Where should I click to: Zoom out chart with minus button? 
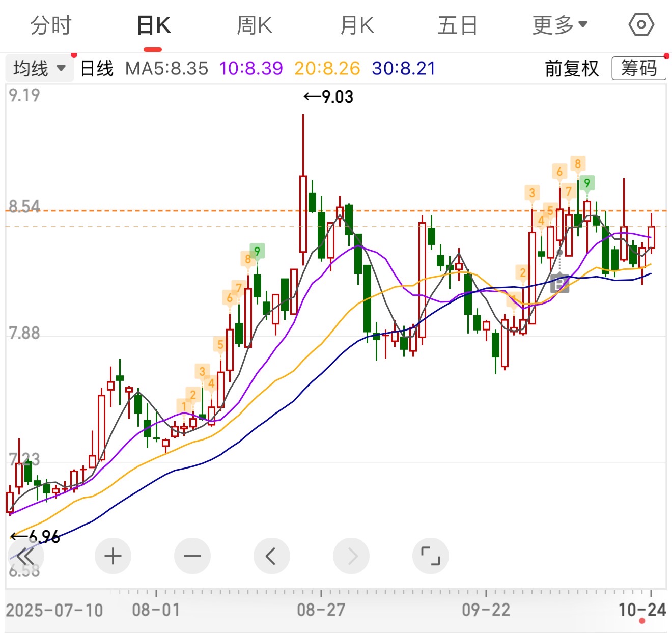(x=192, y=556)
